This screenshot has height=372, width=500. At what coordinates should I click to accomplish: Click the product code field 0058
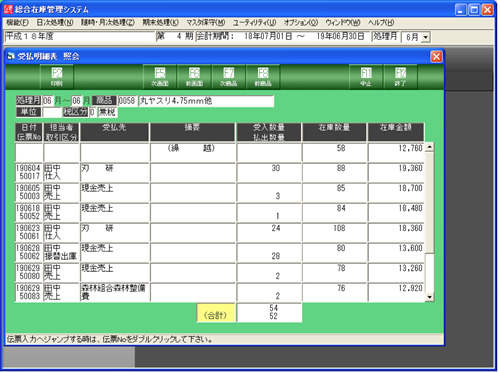pyautogui.click(x=127, y=101)
